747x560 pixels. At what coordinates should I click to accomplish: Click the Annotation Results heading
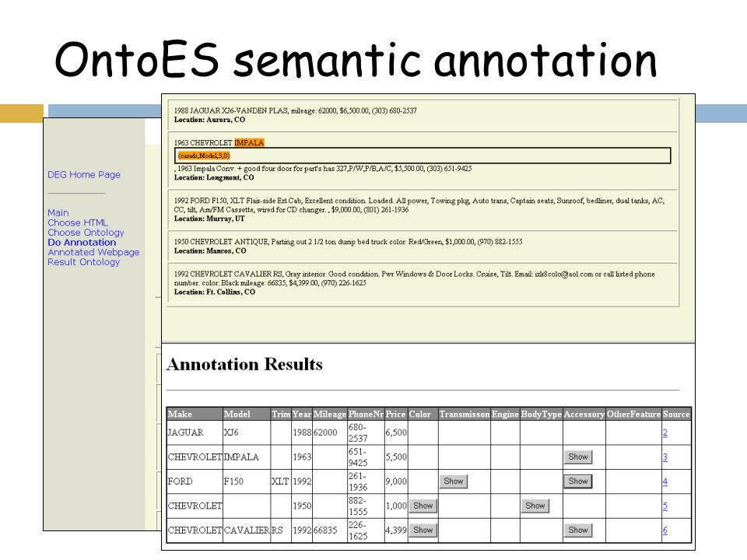tap(244, 364)
